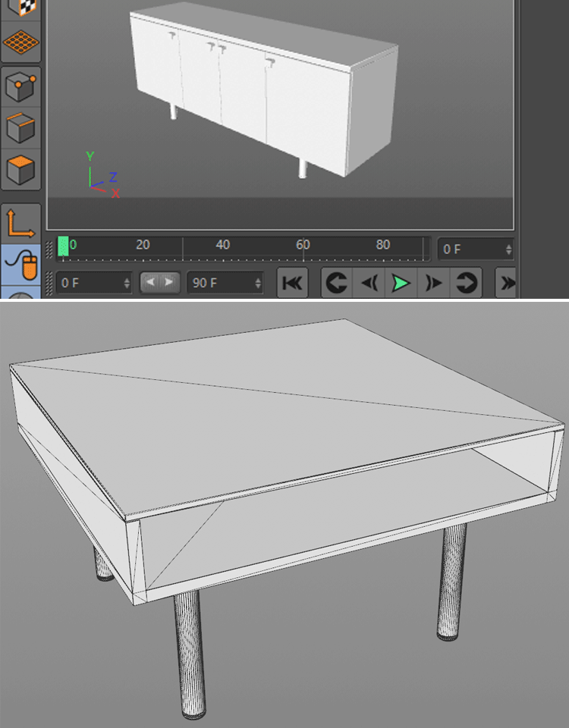Image resolution: width=569 pixels, height=728 pixels.
Task: Activate Edges mode cube icon
Action: [x=20, y=128]
